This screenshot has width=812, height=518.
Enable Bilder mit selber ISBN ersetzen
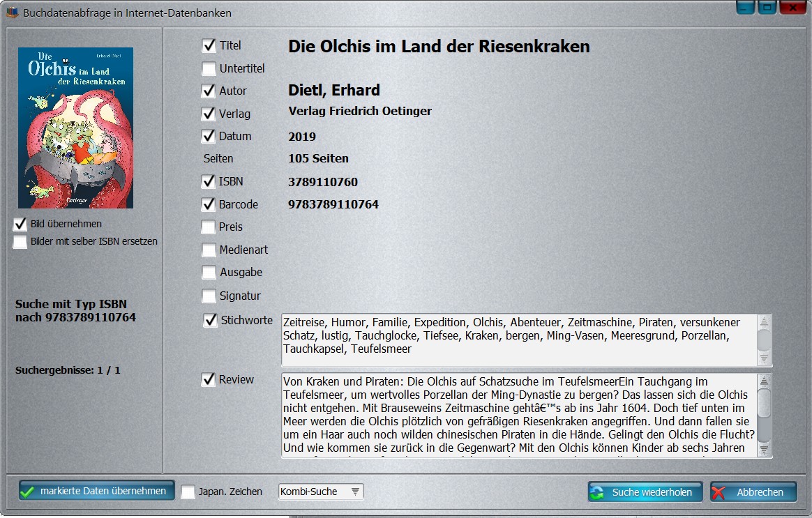click(20, 242)
